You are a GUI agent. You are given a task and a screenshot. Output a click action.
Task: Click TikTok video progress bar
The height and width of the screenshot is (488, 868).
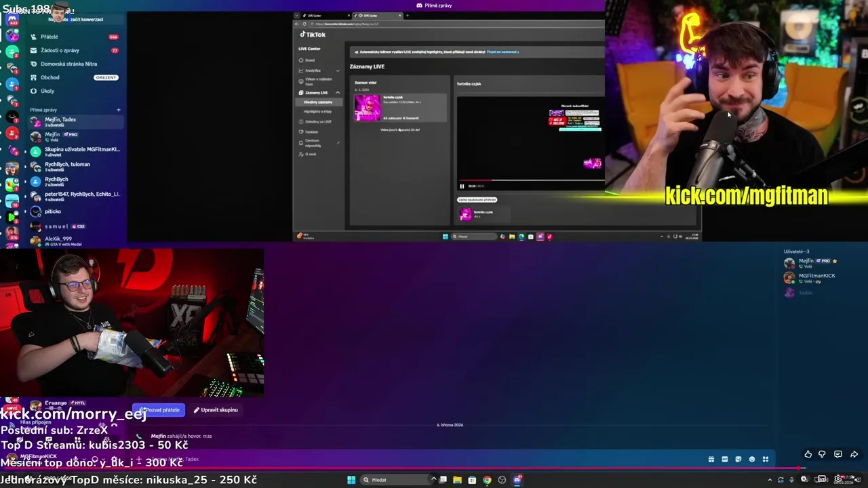(529, 182)
